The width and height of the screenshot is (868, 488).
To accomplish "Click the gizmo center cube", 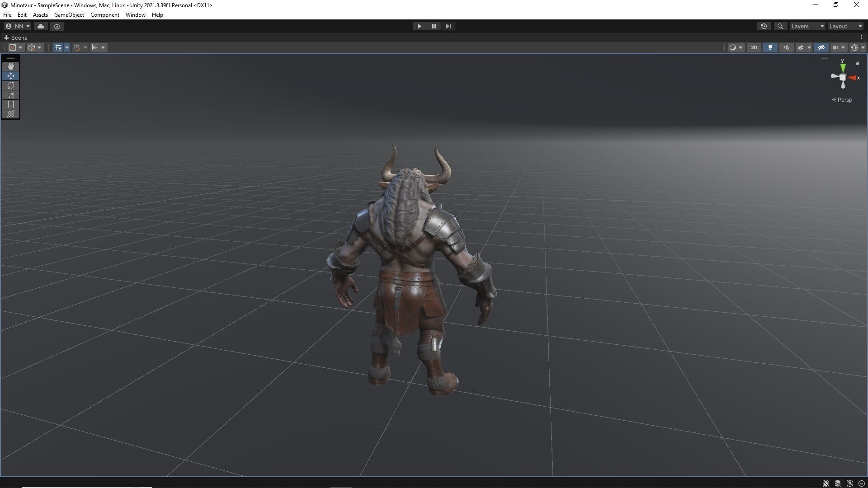I will pyautogui.click(x=843, y=78).
